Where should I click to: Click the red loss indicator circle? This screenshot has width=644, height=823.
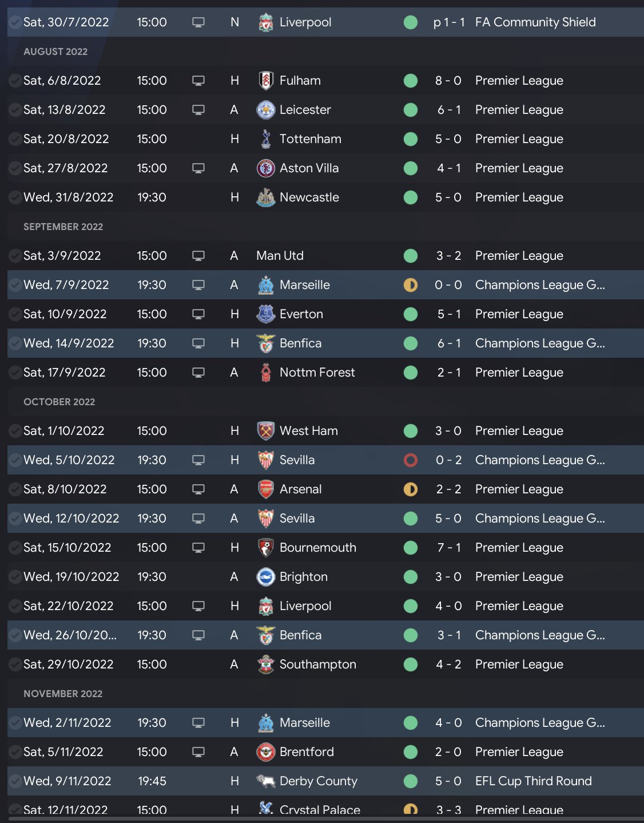point(411,460)
